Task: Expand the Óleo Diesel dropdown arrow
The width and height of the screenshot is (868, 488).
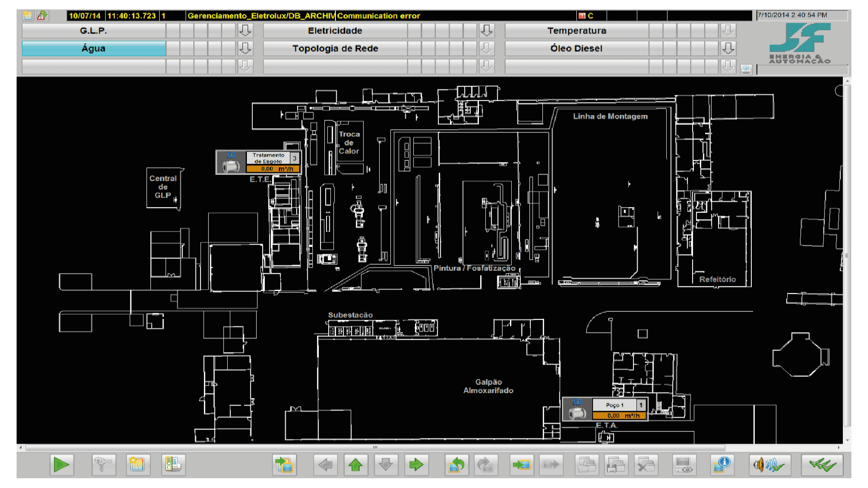Action: (728, 49)
